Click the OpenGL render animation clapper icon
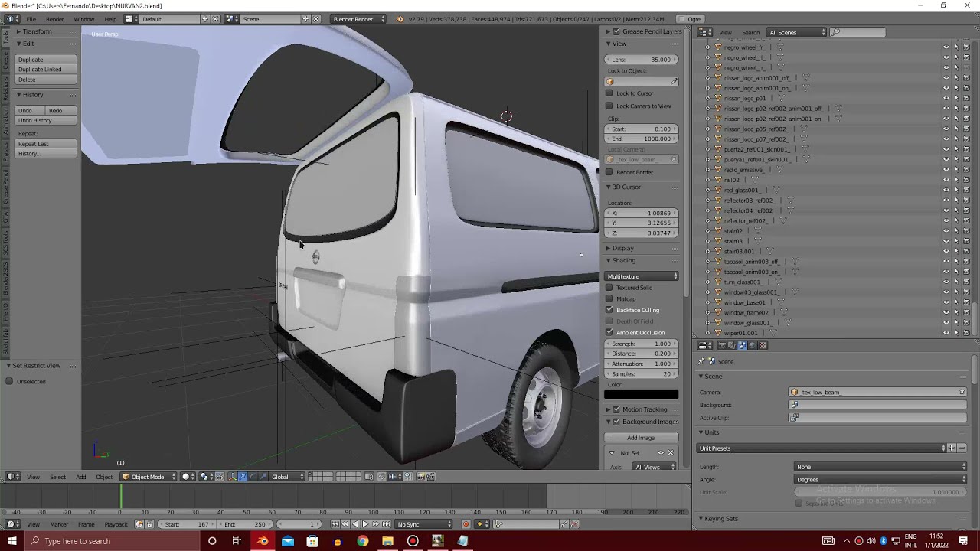The image size is (980, 551). 430,477
